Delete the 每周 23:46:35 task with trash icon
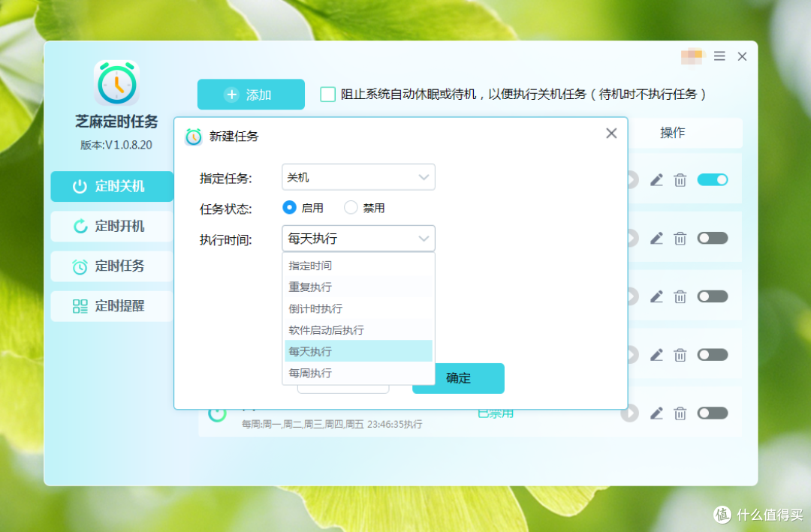 (x=680, y=413)
